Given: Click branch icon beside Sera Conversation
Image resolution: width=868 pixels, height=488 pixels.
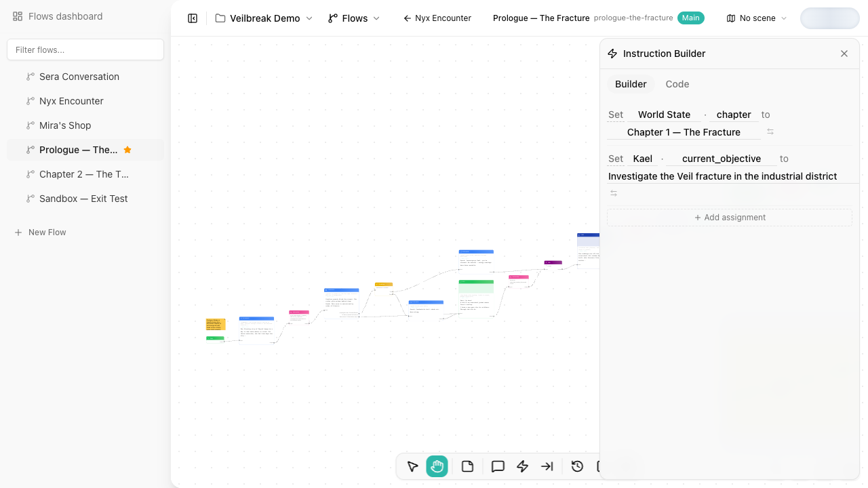Looking at the screenshot, I should point(30,77).
